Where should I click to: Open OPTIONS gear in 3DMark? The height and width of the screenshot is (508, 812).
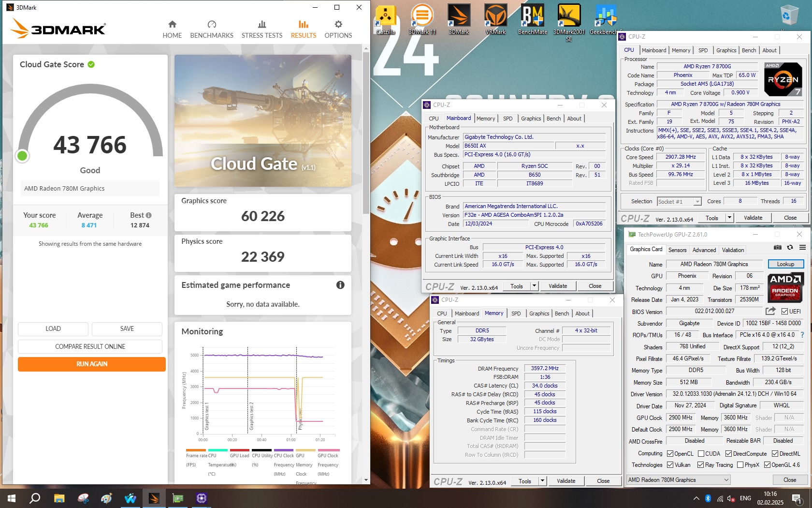338,30
